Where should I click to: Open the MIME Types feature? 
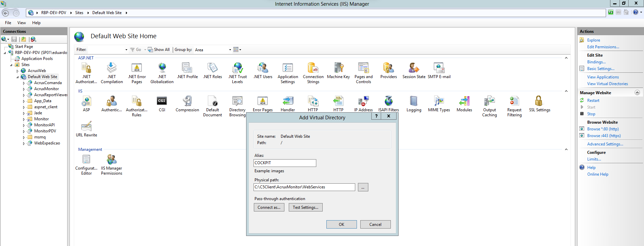pos(439,104)
